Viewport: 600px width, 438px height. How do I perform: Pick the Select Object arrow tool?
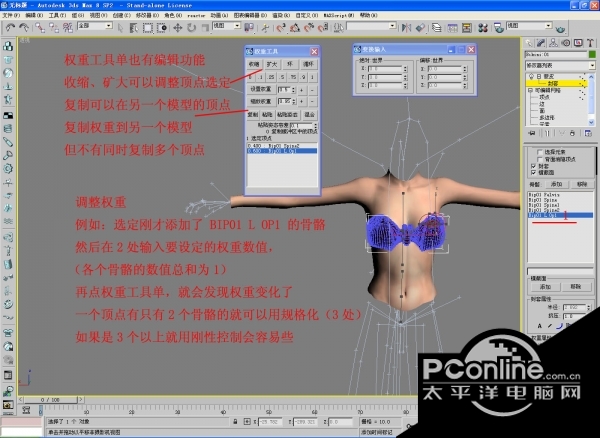click(x=121, y=28)
